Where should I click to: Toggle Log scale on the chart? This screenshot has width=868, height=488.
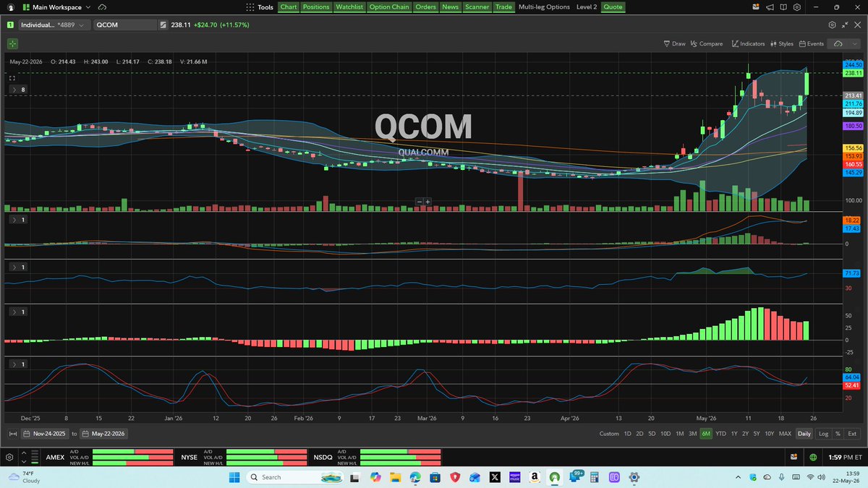[x=823, y=434]
